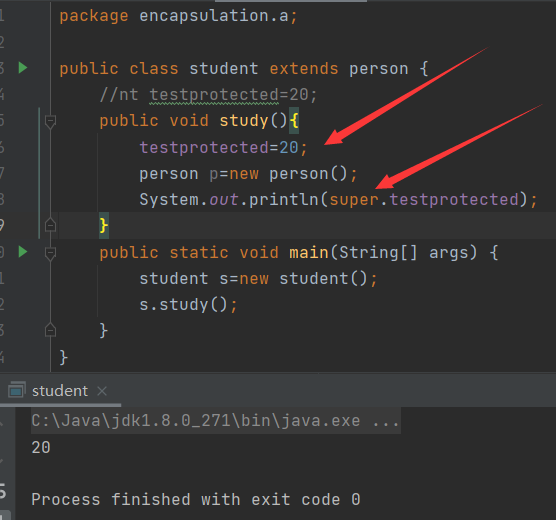
Task: Click the package encapsulation.a statement
Action: pos(178,16)
